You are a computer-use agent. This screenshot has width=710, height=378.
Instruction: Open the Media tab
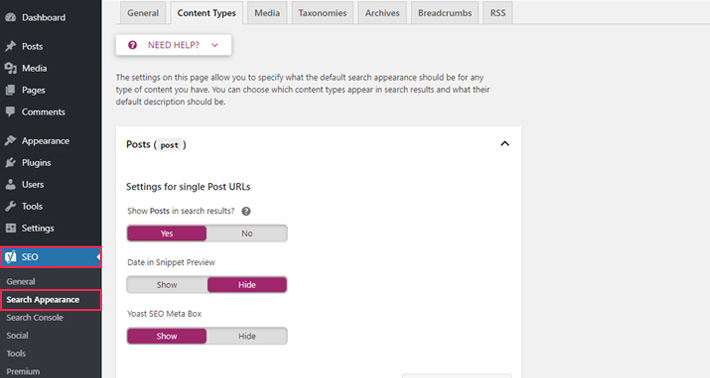tap(267, 13)
